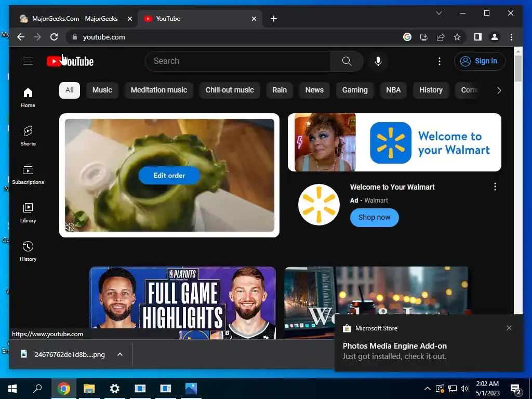
Task: Open Action Center notifications icon
Action: [x=516, y=389]
